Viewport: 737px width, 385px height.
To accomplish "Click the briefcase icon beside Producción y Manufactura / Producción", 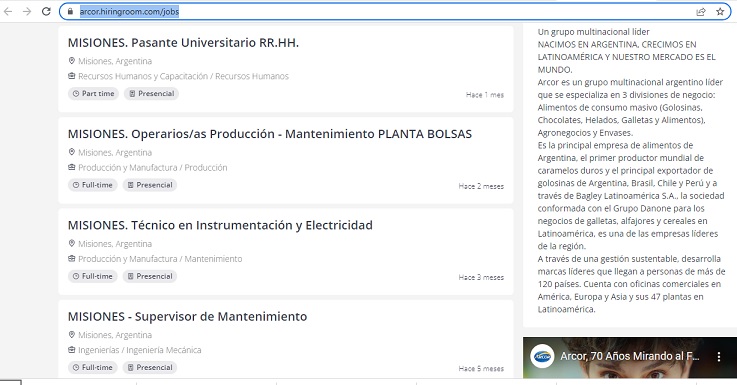I will point(71,167).
